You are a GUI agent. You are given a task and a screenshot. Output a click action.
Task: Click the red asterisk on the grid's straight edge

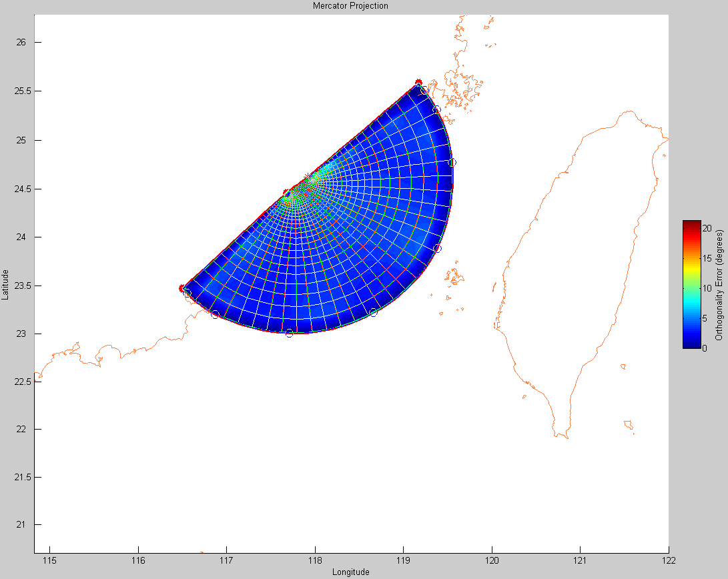307,177
